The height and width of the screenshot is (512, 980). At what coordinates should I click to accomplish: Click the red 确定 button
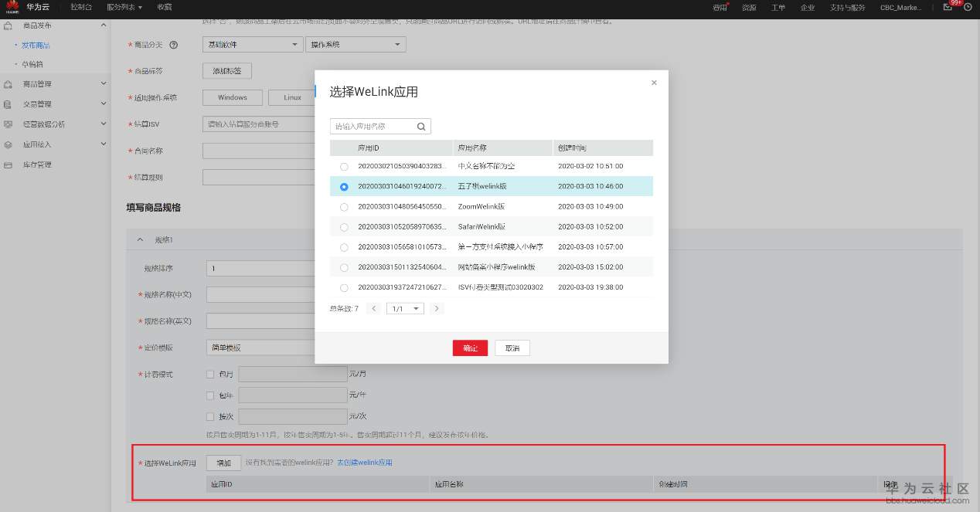pos(470,348)
